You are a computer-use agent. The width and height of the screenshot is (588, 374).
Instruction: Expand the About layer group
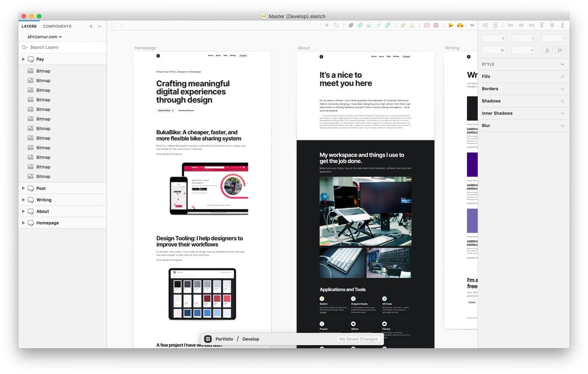tap(23, 211)
